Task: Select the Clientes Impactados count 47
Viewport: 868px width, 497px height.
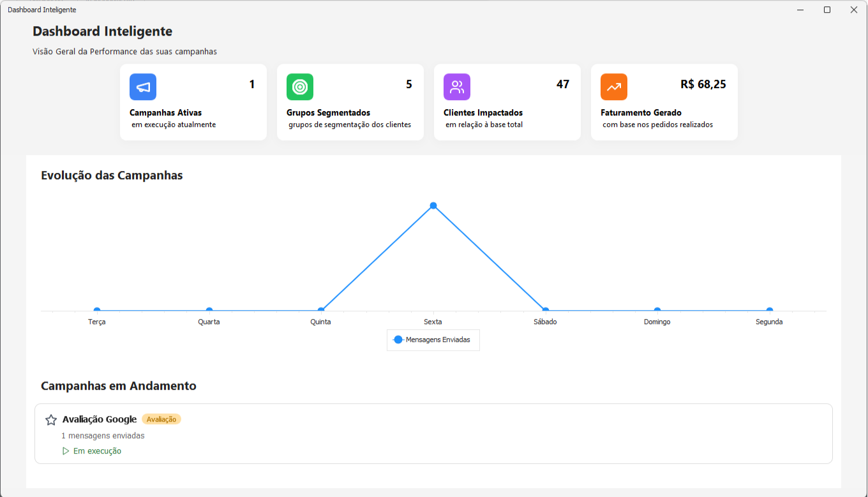Action: tap(562, 84)
